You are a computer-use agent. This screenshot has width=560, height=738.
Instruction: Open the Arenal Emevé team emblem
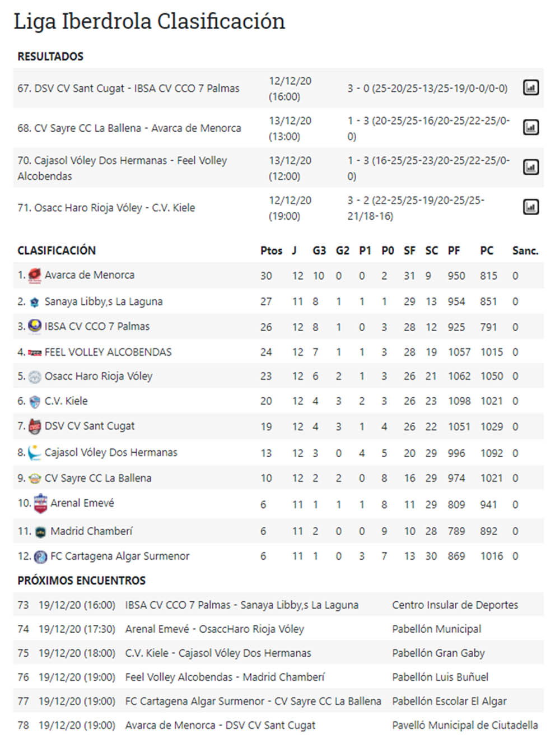pyautogui.click(x=41, y=503)
